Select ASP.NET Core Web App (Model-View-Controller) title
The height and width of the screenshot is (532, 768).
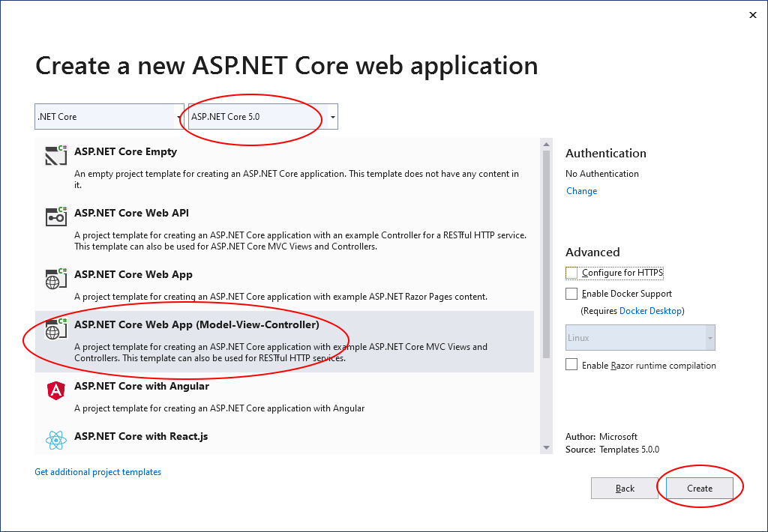(196, 324)
